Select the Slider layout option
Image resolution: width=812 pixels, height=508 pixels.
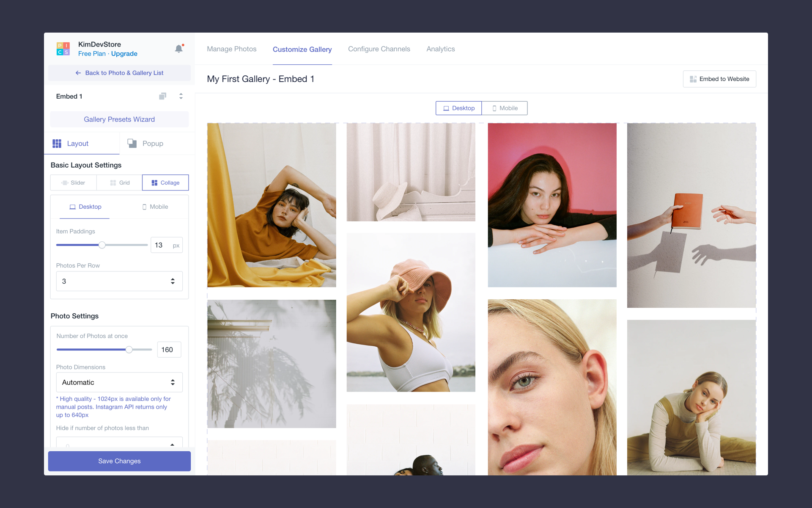[x=74, y=182]
